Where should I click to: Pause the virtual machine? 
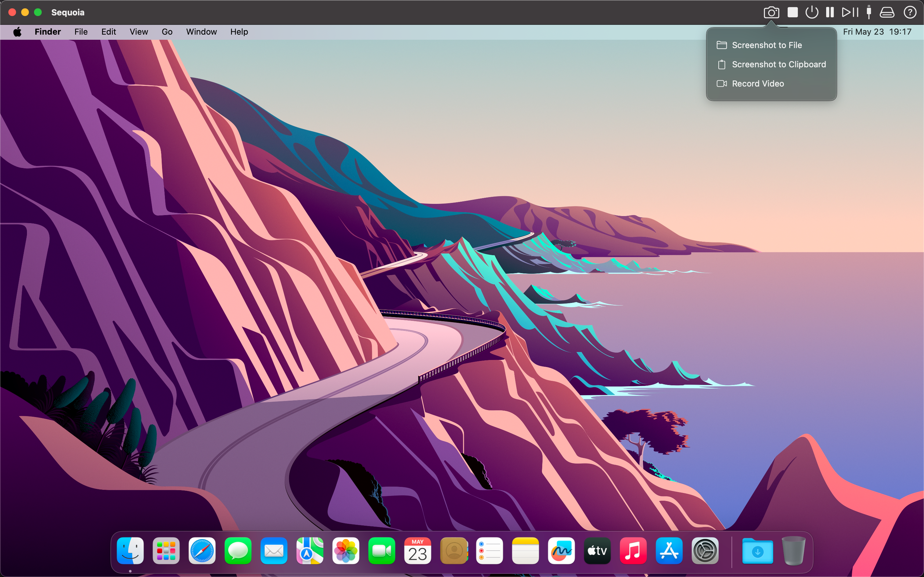tap(830, 13)
